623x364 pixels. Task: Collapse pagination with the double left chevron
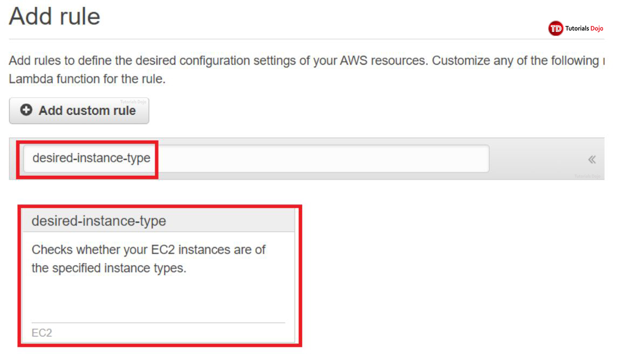(592, 159)
